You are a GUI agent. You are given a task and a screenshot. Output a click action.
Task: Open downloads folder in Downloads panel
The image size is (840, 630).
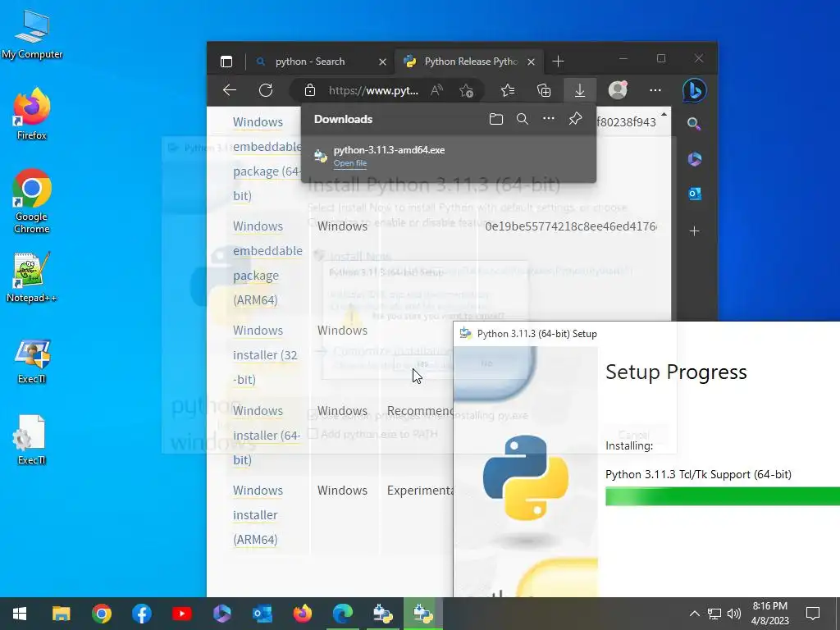[x=496, y=119]
